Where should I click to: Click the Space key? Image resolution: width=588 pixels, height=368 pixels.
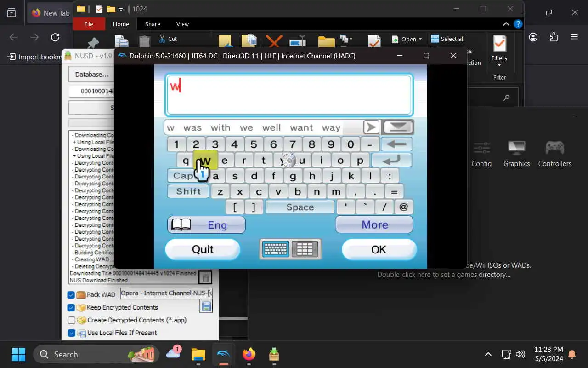tap(300, 207)
